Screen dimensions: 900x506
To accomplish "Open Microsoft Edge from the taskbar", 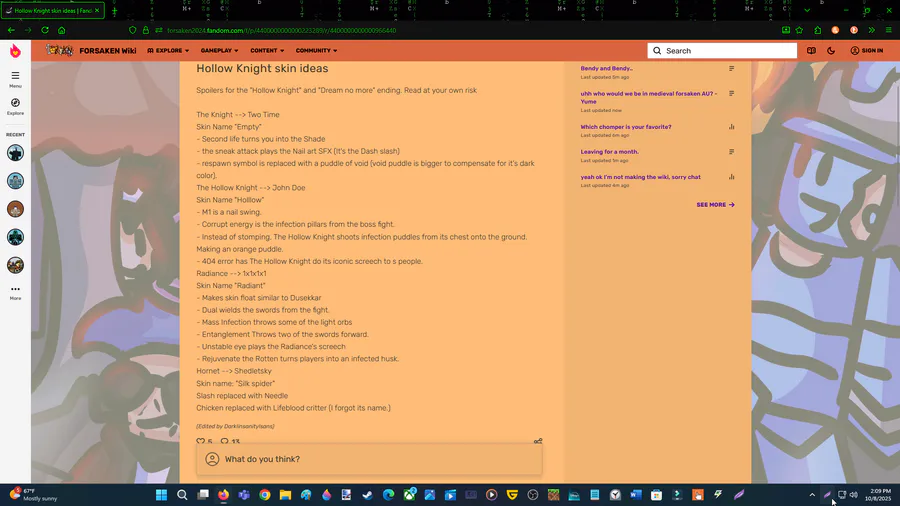I will click(x=389, y=495).
